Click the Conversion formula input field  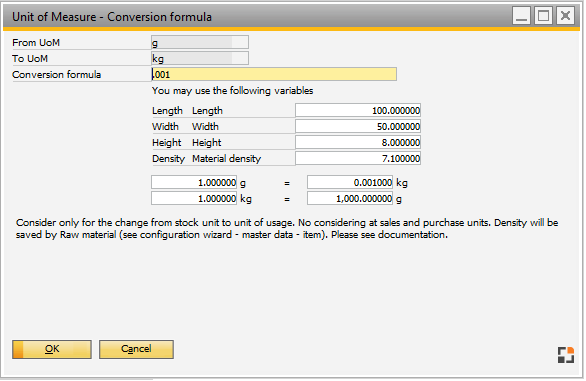(x=274, y=74)
